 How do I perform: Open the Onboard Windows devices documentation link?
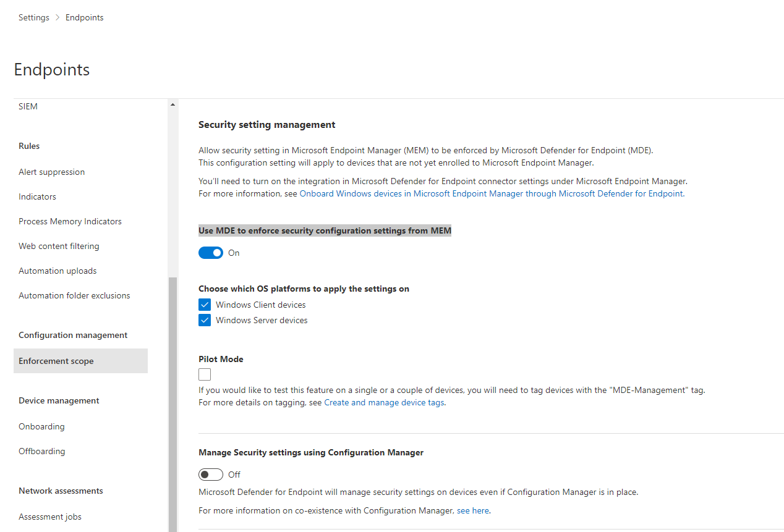point(492,193)
